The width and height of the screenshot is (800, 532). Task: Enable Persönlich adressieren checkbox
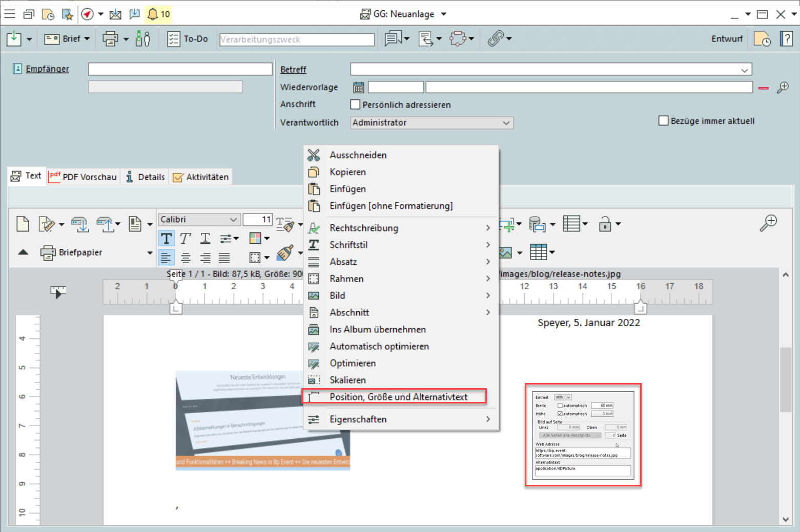tap(355, 104)
